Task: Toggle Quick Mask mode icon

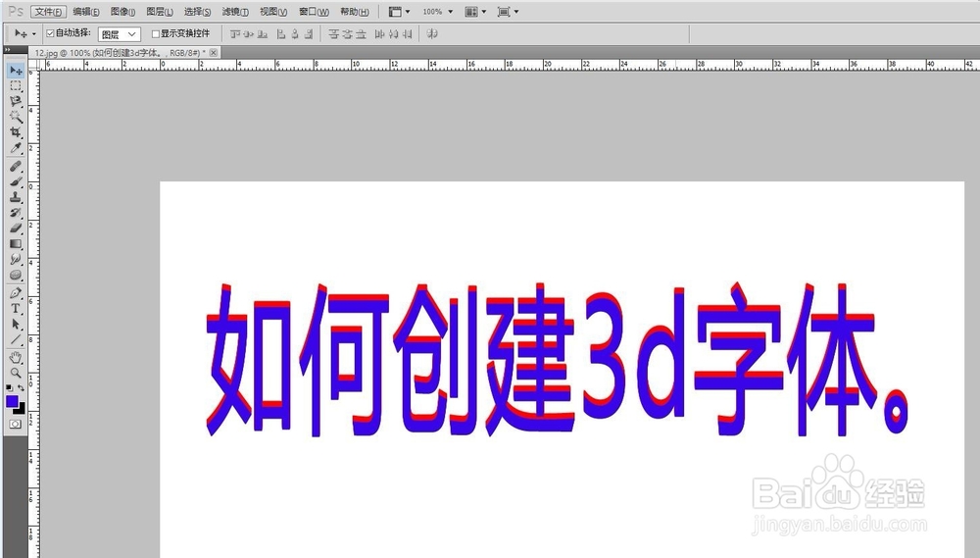Action: coord(16,424)
